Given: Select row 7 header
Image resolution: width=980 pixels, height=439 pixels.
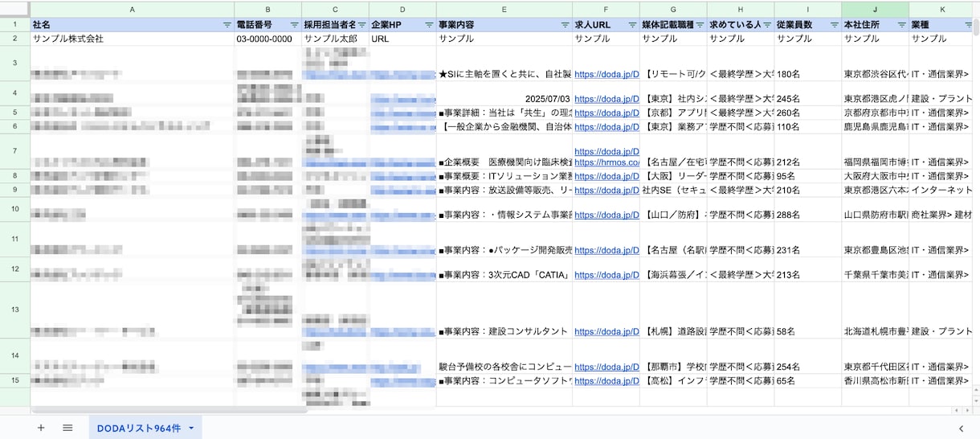Looking at the screenshot, I should 15,151.
